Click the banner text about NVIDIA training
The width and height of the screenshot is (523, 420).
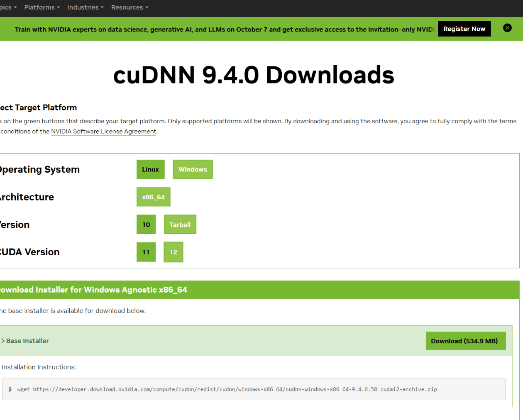coord(225,29)
